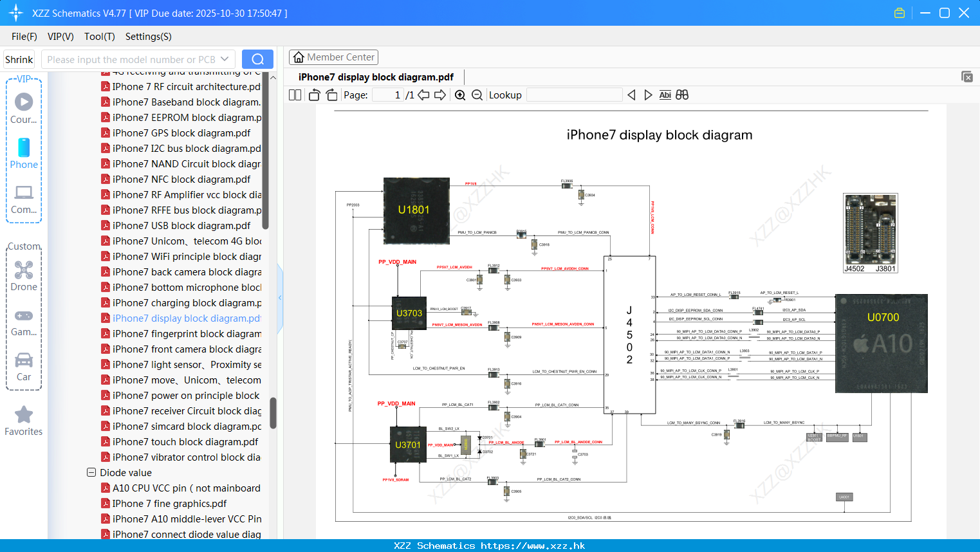Image resolution: width=980 pixels, height=552 pixels.
Task: Click the Shrink button
Action: (19, 59)
